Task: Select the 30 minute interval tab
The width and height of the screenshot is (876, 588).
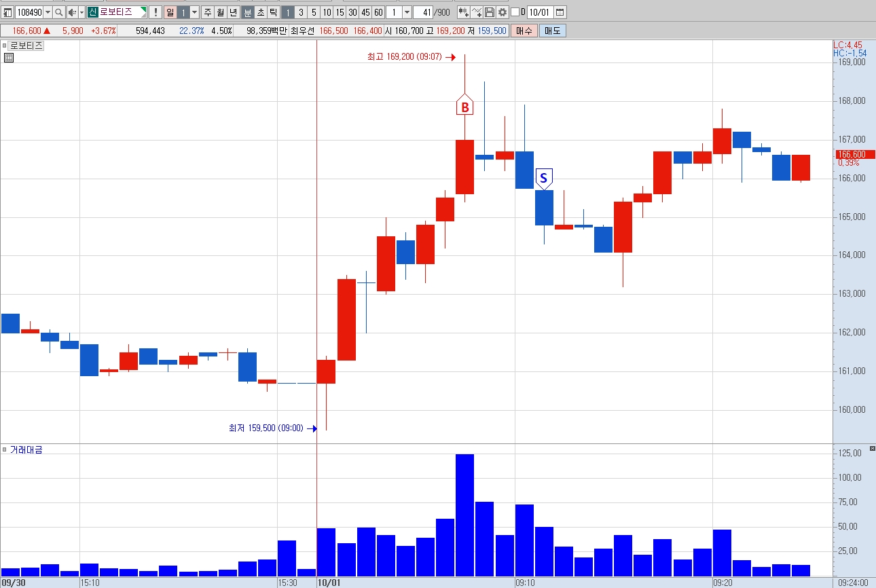Action: 352,12
